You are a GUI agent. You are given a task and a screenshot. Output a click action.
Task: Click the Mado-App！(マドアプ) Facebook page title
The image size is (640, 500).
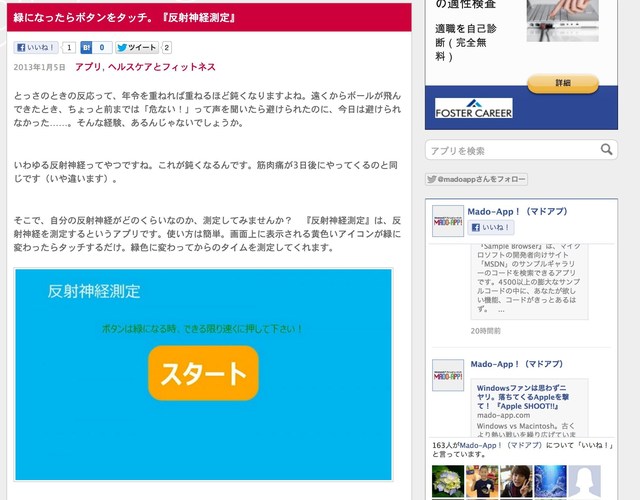[516, 211]
